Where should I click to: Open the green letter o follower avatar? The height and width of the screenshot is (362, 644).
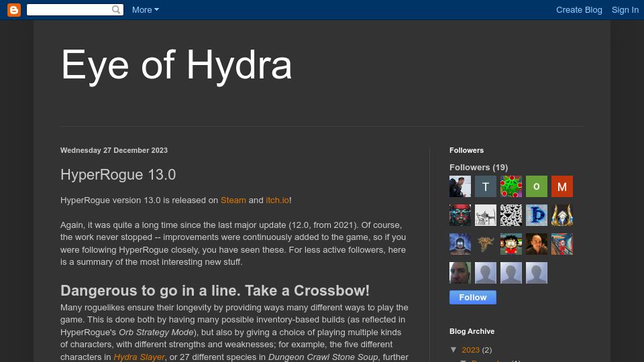coord(537,186)
